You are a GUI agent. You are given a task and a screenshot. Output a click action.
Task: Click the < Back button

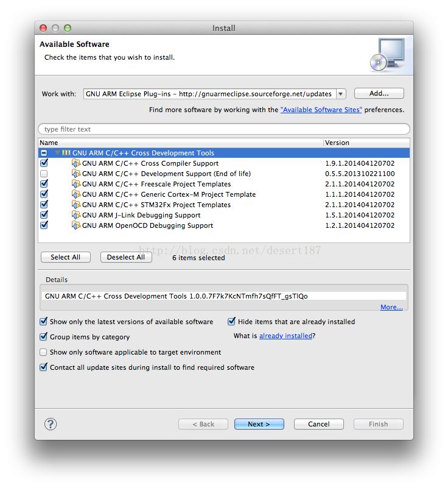click(x=203, y=424)
